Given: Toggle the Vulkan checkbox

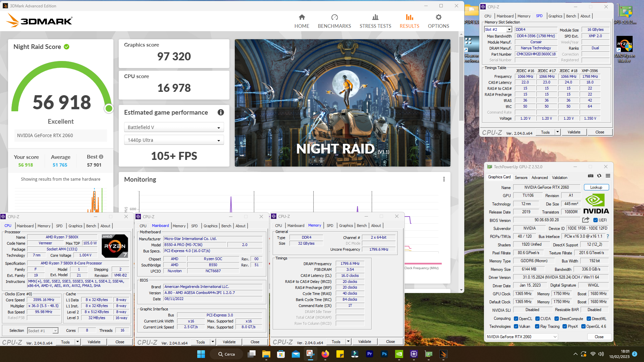Looking at the screenshot, I should [516, 326].
